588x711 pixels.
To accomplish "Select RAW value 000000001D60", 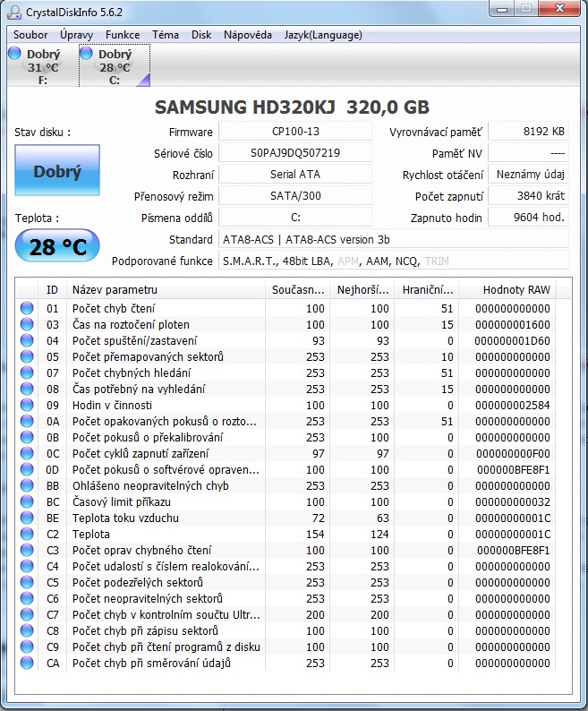I will coord(512,340).
